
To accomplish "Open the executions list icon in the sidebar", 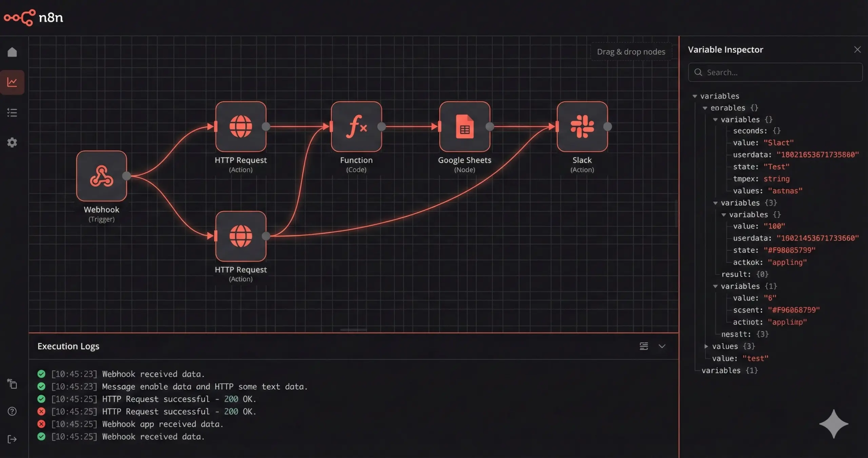I will point(12,112).
